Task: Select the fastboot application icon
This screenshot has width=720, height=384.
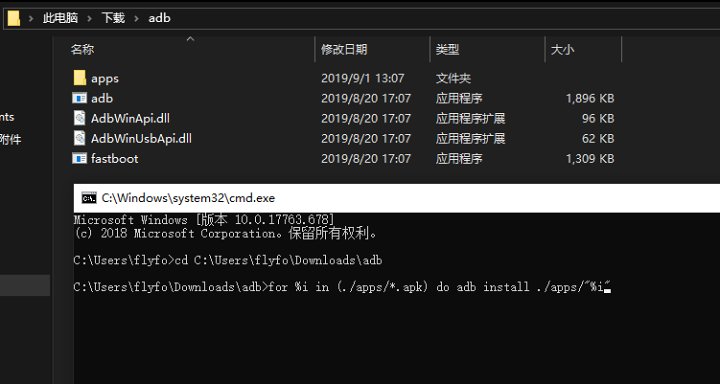Action: click(x=79, y=158)
